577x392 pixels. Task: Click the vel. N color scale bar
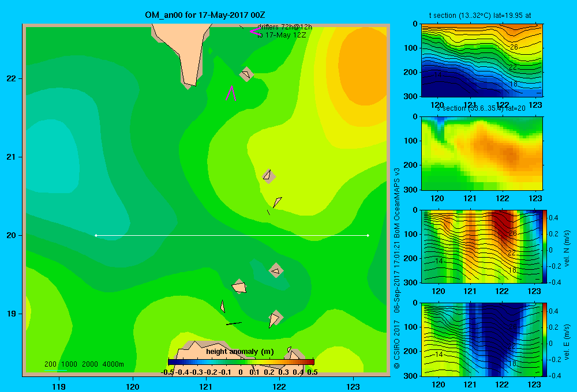545,246
